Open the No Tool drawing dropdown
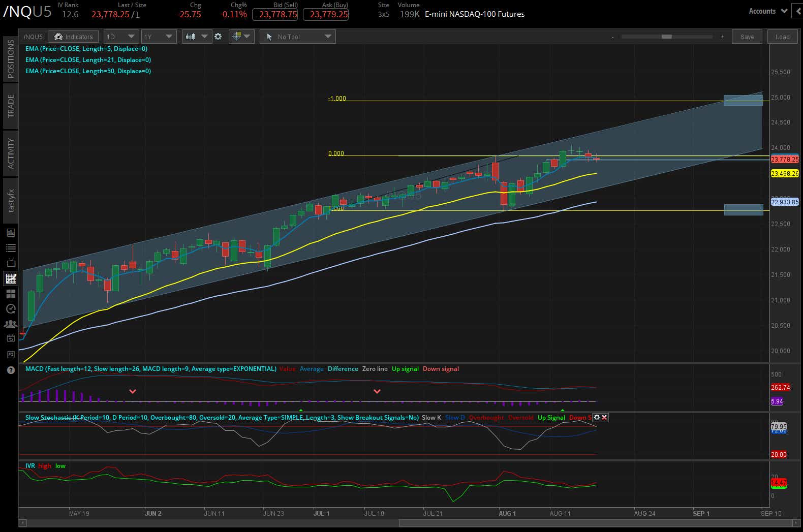803x532 pixels. [297, 37]
